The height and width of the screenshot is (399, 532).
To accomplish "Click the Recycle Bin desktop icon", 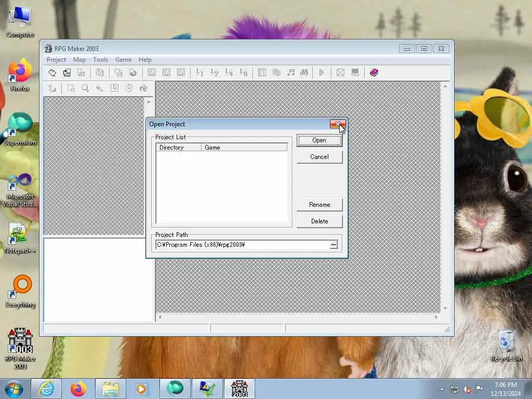I will coord(506,345).
